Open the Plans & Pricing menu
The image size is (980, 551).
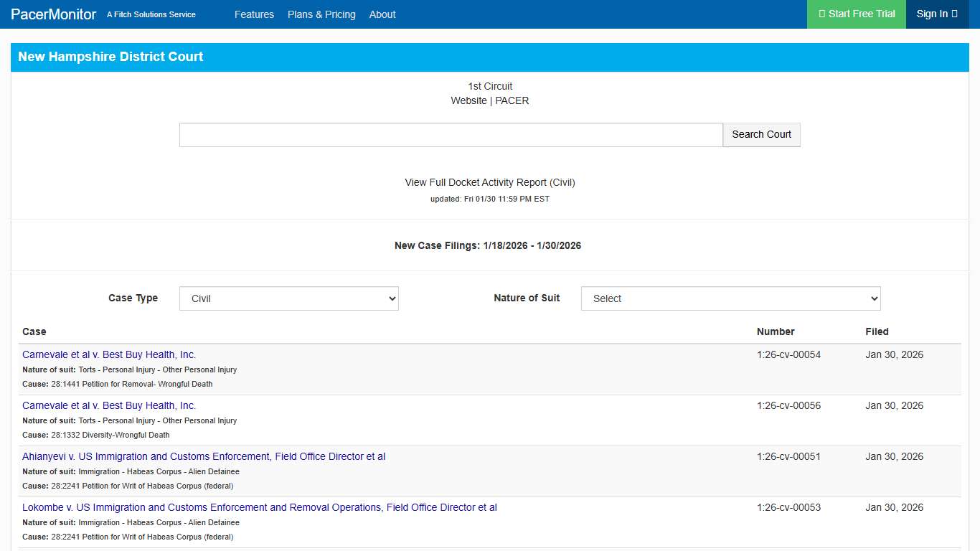click(321, 14)
